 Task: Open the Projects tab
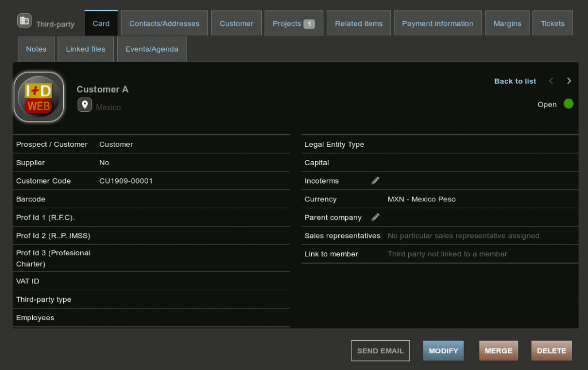point(293,24)
